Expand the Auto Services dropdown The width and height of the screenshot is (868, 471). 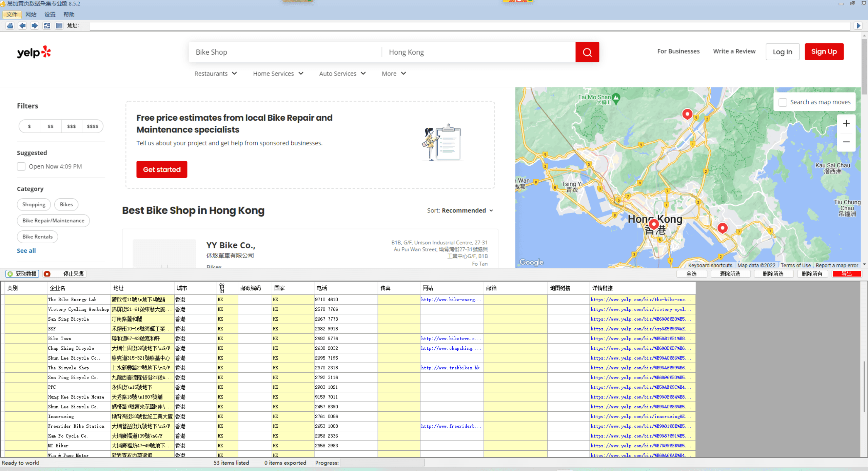pyautogui.click(x=342, y=74)
